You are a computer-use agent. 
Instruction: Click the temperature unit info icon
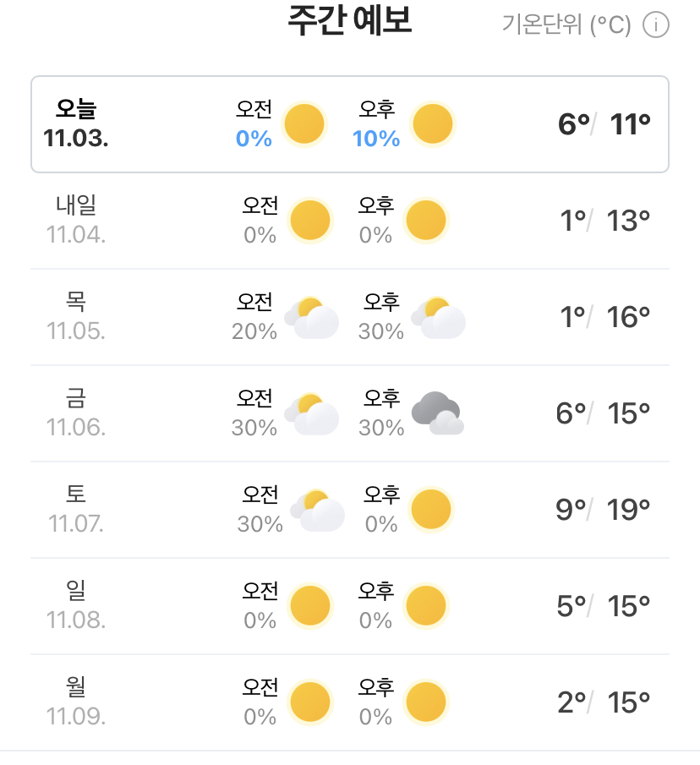pos(656,26)
